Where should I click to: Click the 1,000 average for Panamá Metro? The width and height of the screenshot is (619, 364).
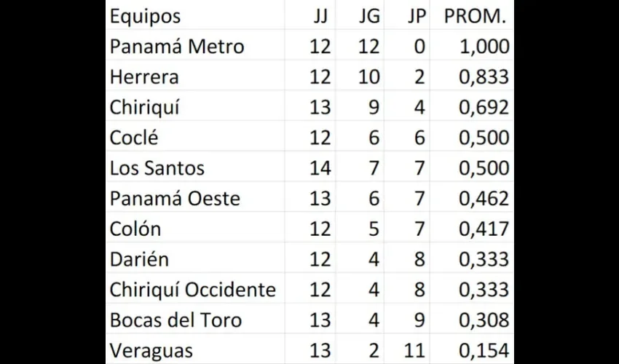click(x=472, y=46)
